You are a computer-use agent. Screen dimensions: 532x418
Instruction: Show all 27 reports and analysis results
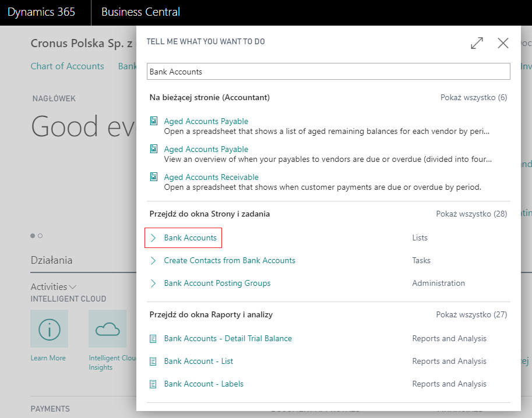click(471, 314)
